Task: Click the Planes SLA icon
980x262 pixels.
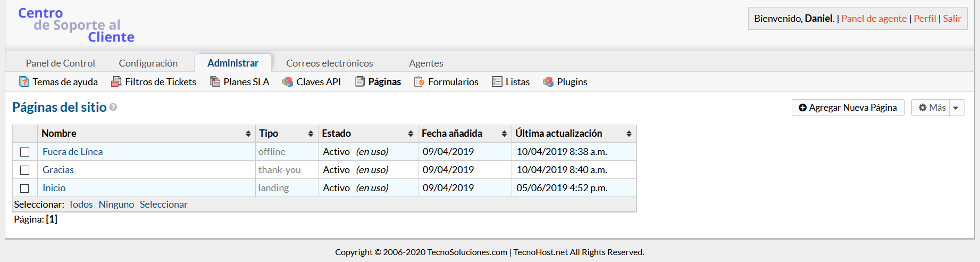Action: 215,81
